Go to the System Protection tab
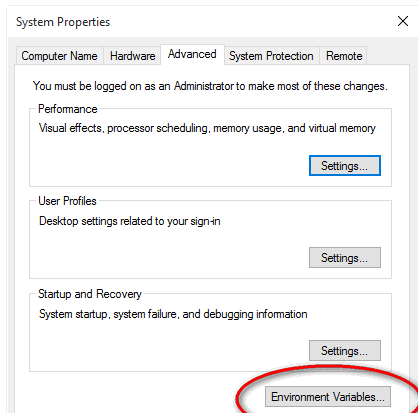418x413 pixels. [271, 56]
